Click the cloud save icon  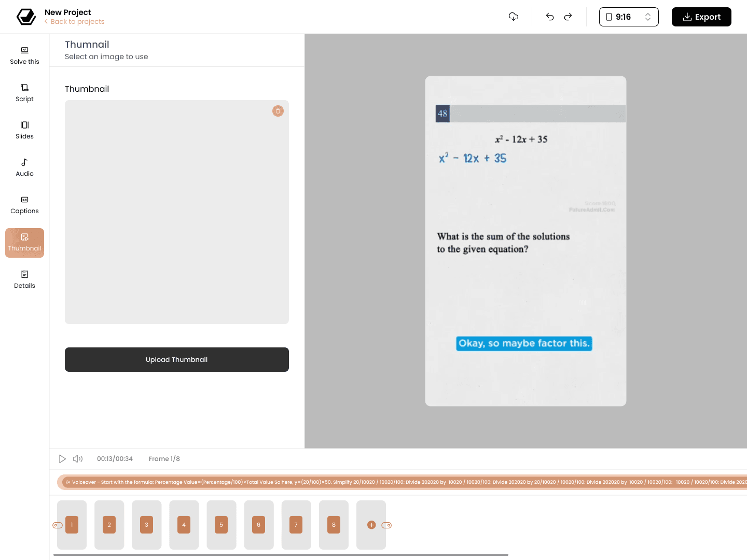514,17
